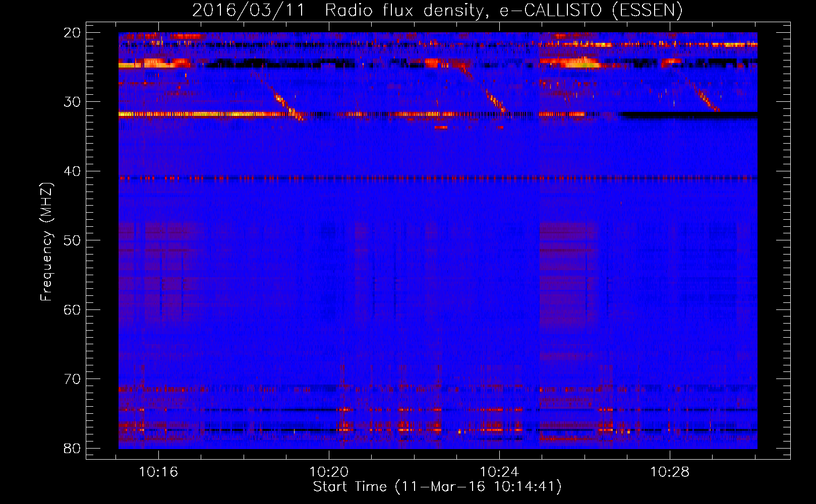The image size is (816, 504).
Task: Click the 20 frequency tick label
Action: click(73, 33)
